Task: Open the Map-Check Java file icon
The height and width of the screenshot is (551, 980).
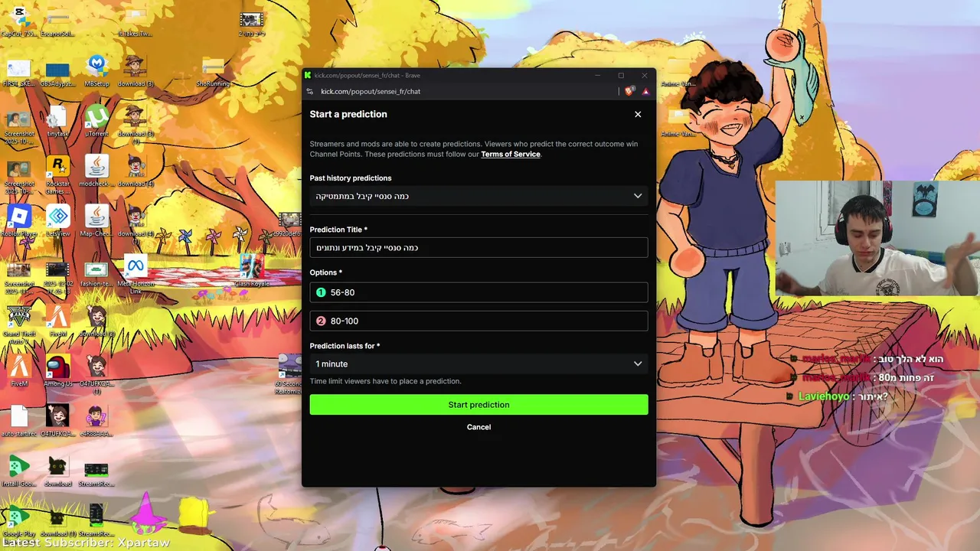Action: [96, 221]
